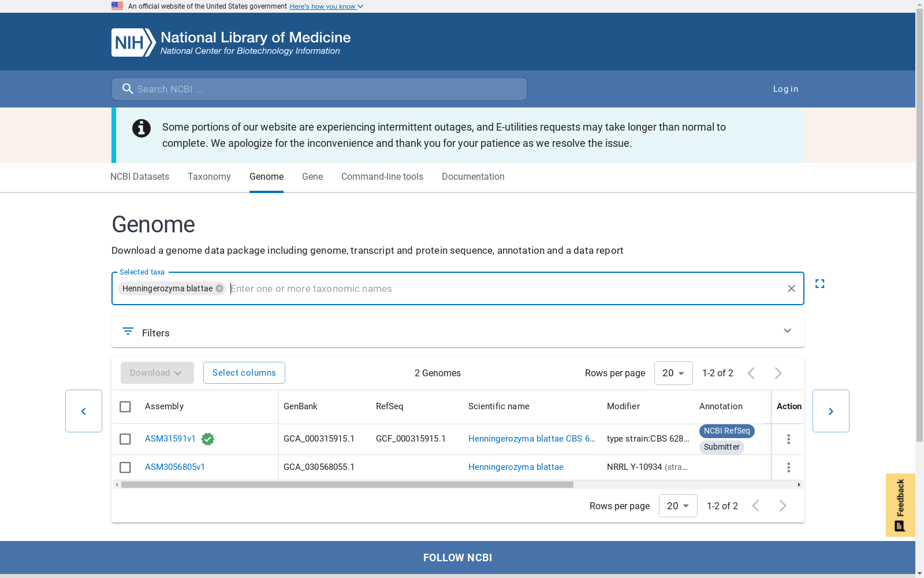Select all genomes with header checkbox

tap(125, 407)
